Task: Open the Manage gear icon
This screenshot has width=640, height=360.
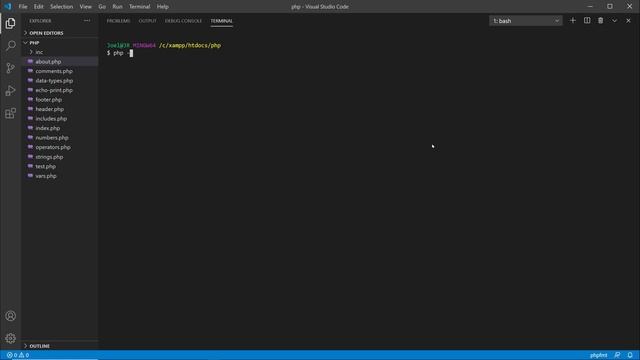Action: pos(11,338)
